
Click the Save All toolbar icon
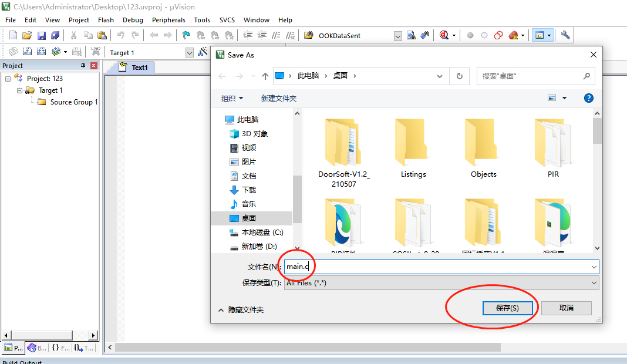click(x=55, y=35)
